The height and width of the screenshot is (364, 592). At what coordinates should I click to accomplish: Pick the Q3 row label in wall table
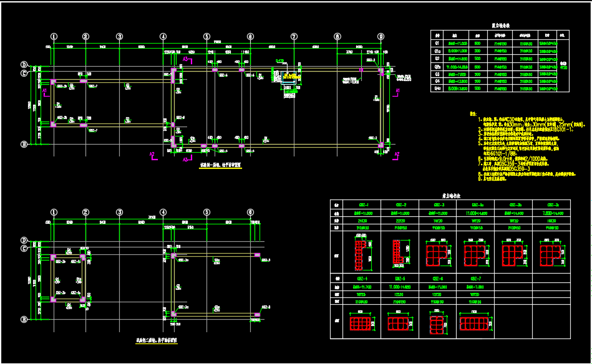pyautogui.click(x=437, y=74)
